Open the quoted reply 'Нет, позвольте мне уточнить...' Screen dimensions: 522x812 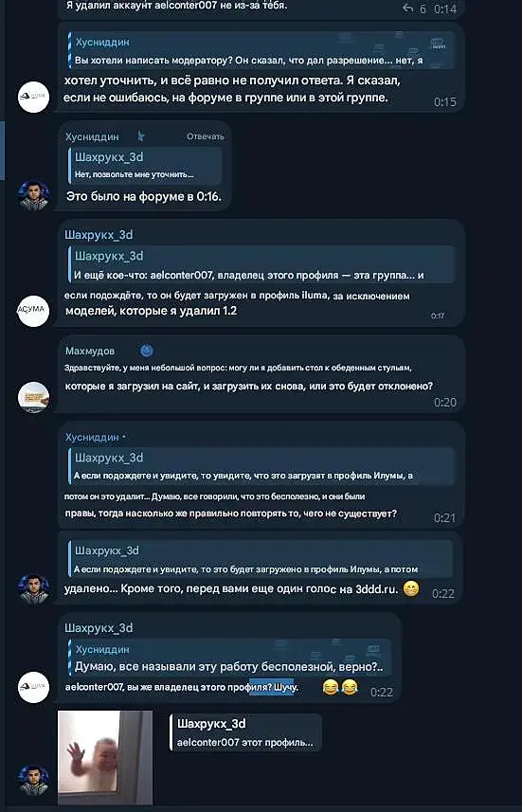[x=144, y=166]
